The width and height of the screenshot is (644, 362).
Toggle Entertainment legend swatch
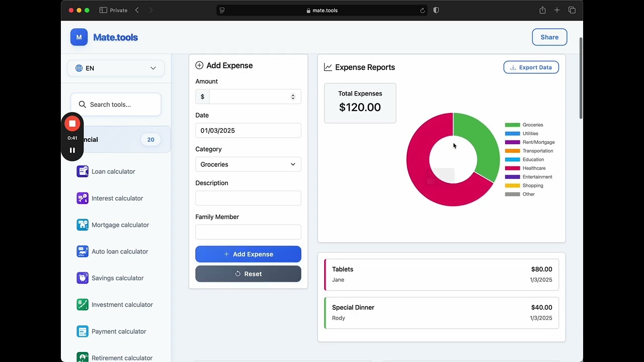click(512, 177)
